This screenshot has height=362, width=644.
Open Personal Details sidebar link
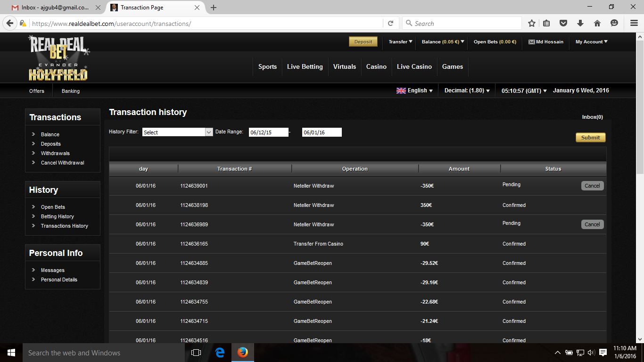[x=59, y=280]
